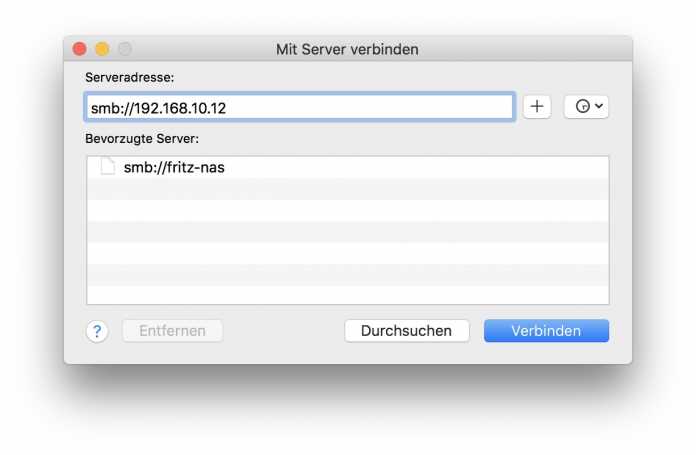Expand the recent servers chevron arrow
This screenshot has width=696, height=455.
click(x=599, y=107)
